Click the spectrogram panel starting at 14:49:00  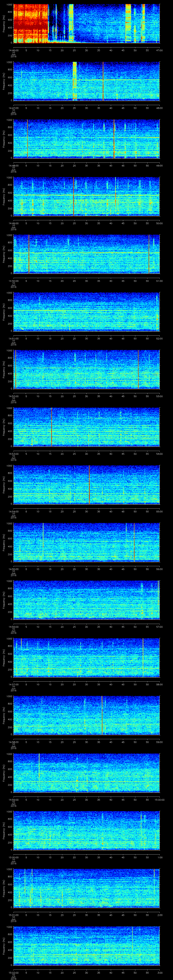click(x=86, y=196)
